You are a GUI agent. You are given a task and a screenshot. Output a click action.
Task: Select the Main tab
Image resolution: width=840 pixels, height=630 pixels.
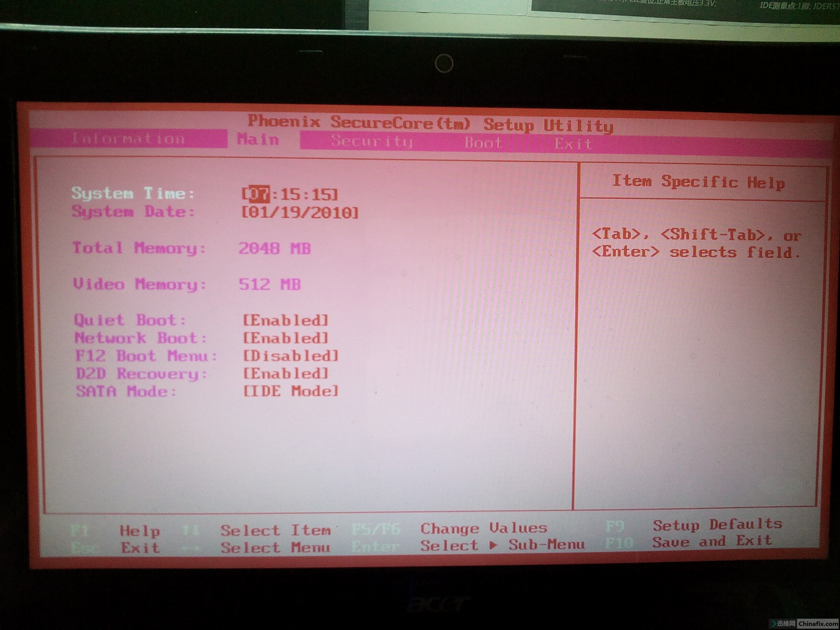[258, 139]
